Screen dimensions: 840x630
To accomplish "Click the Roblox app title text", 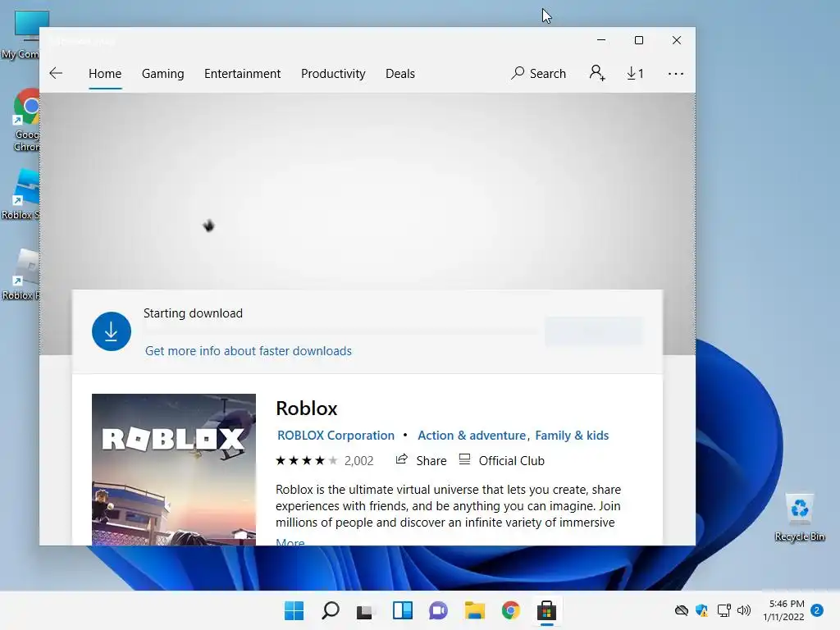I will [307, 409].
